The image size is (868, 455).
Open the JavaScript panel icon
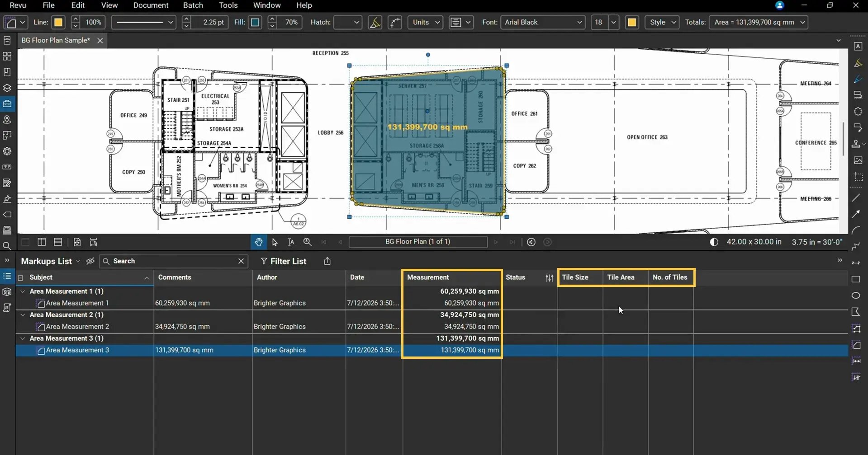[7, 308]
